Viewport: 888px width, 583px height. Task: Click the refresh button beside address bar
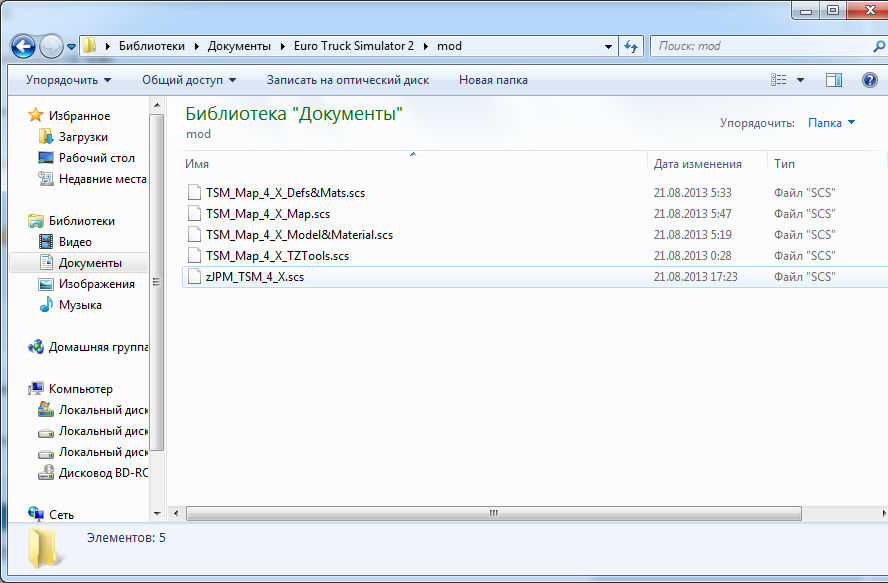631,46
